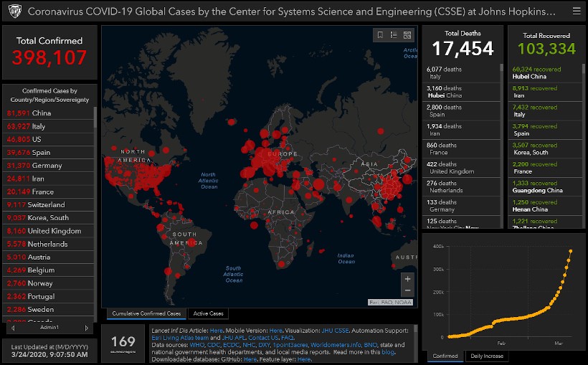Select Korea, South with 9,037 confirmed
Screen dimensions: 588x365
(x=48, y=218)
